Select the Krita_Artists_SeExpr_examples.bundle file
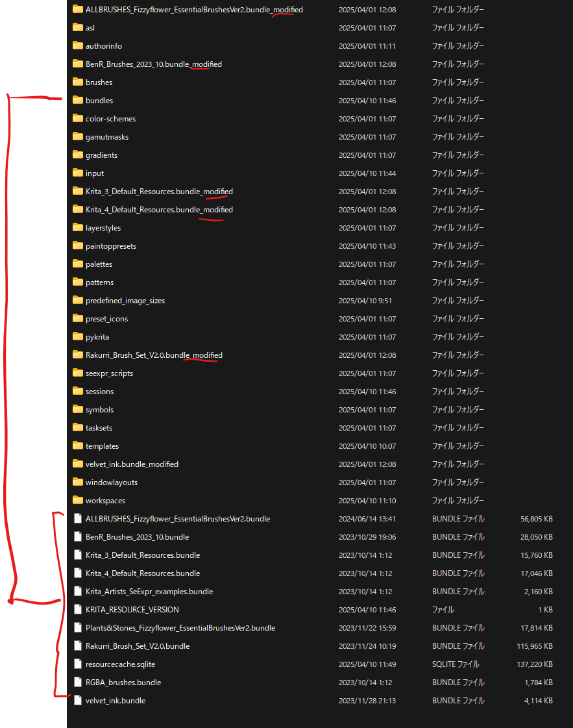The width and height of the screenshot is (573, 728). (x=149, y=591)
